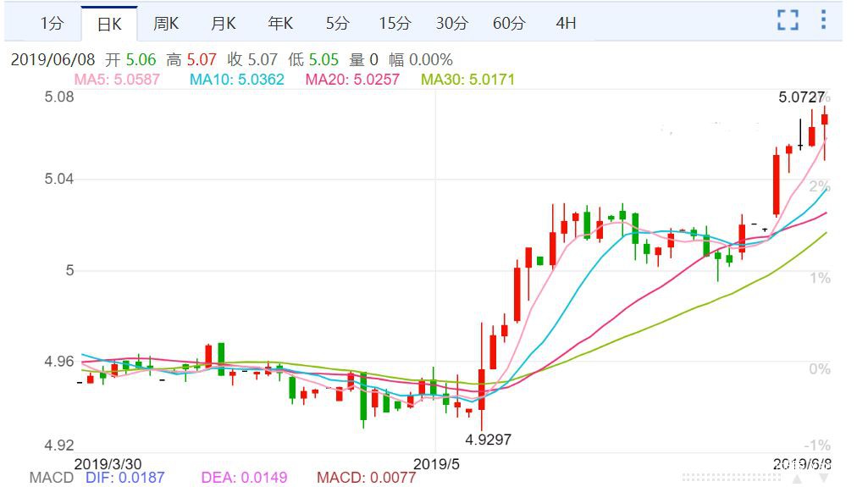Viewport: 868px width, 487px height.
Task: Choose the 15分 interval tab
Action: click(x=394, y=24)
